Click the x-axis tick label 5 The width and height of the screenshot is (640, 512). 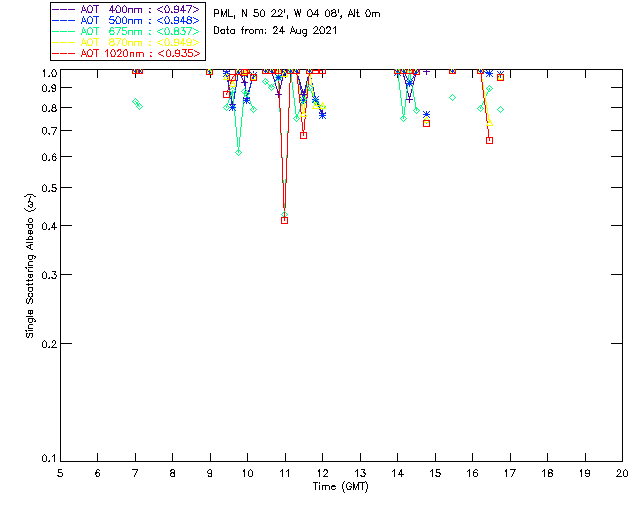click(x=60, y=473)
